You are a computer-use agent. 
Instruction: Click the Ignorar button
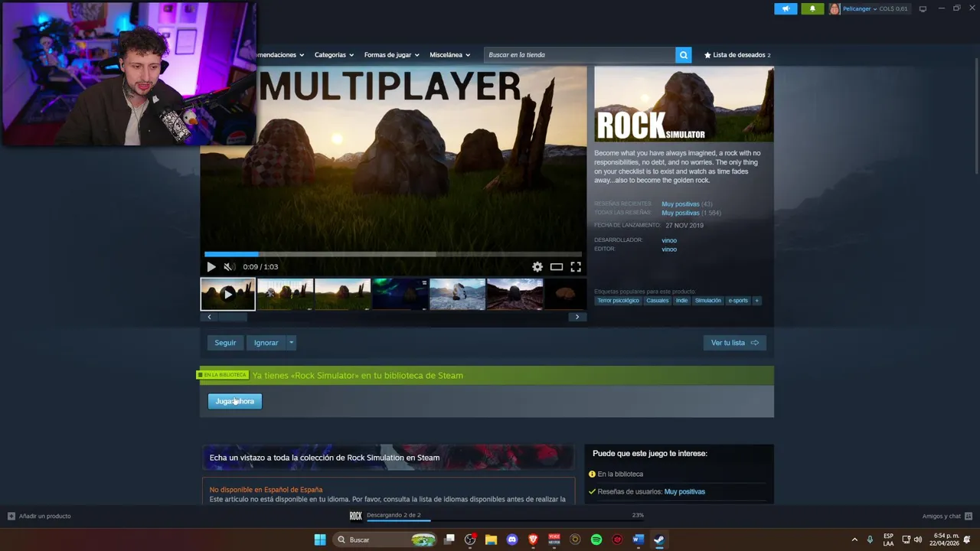pyautogui.click(x=266, y=343)
